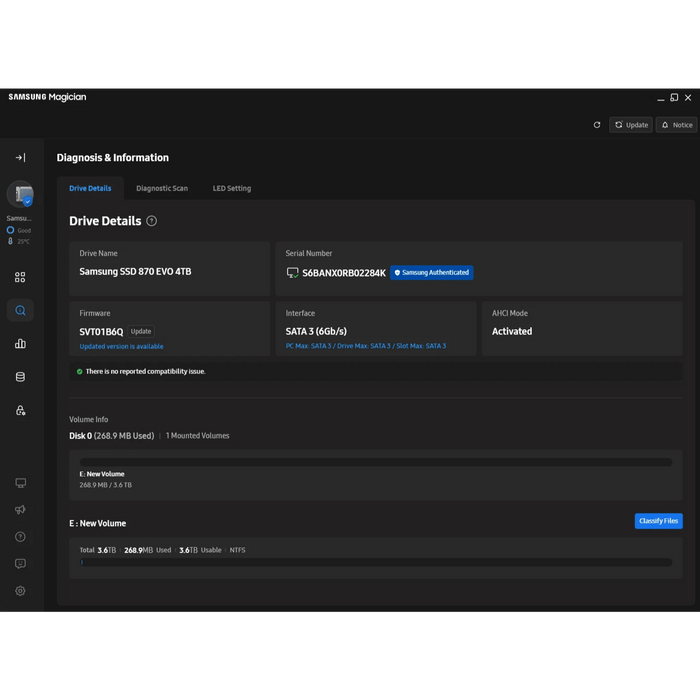Open the feedback chat icon
This screenshot has height=700, width=700.
20,564
